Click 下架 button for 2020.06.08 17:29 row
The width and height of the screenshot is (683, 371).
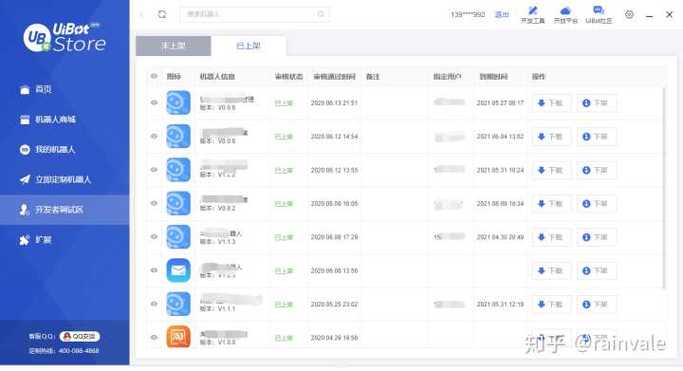point(596,237)
